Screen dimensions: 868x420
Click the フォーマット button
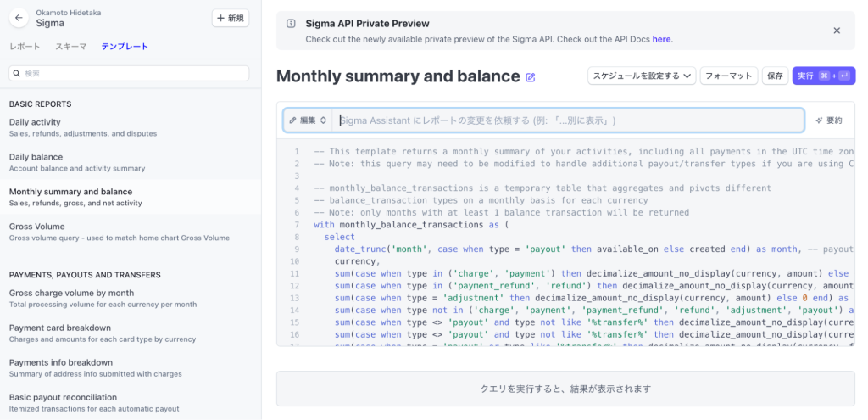(729, 76)
